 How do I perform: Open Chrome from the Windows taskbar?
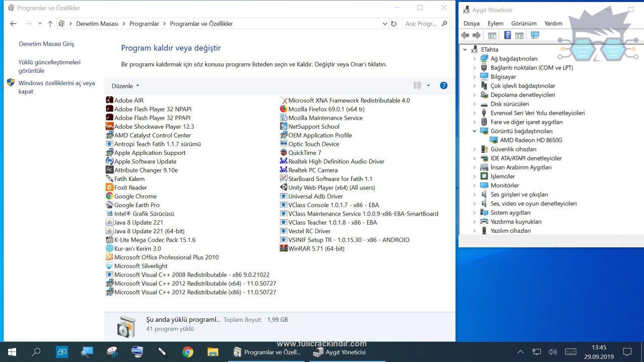pos(188,352)
